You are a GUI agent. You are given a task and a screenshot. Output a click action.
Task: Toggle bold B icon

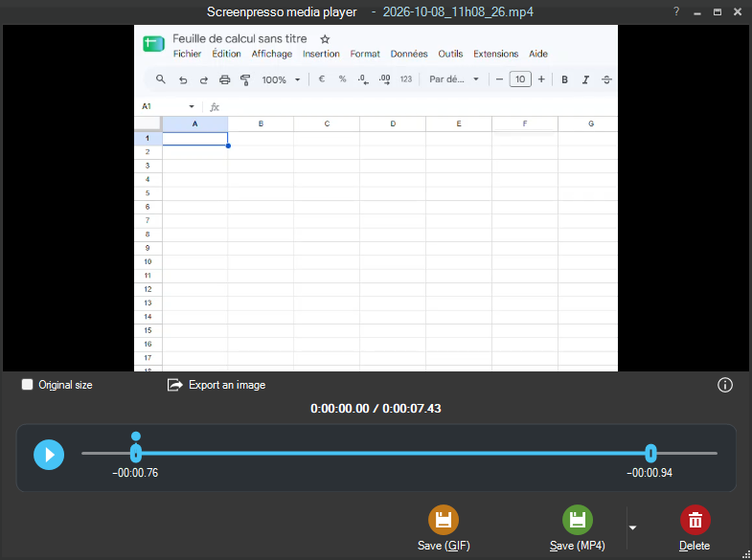coord(564,79)
